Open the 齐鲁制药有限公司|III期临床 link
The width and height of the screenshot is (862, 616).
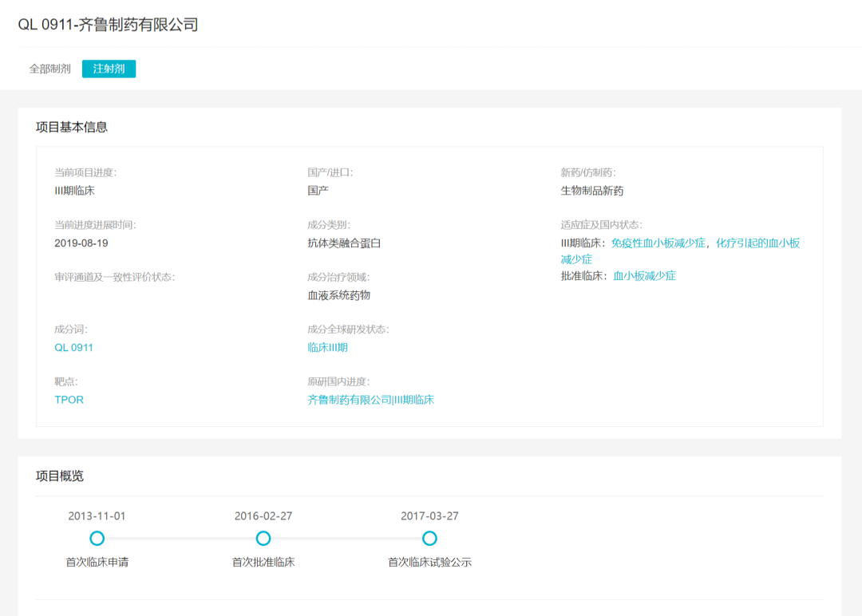tap(370, 400)
